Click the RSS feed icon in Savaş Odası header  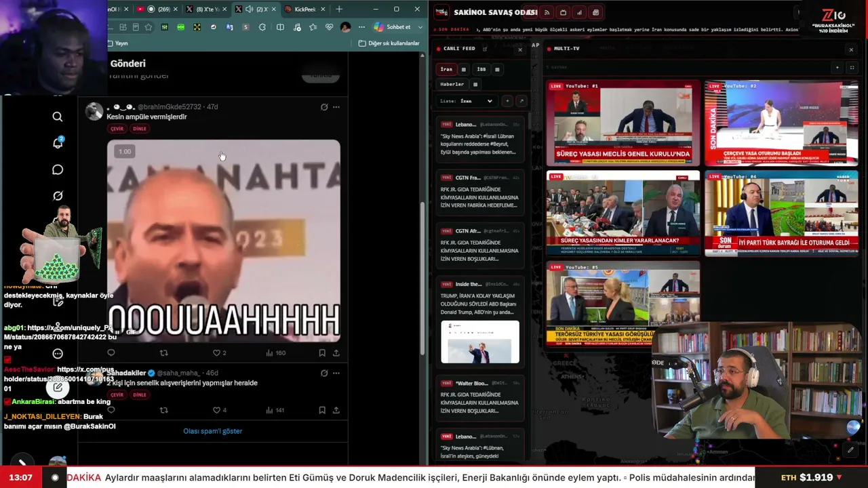547,12
